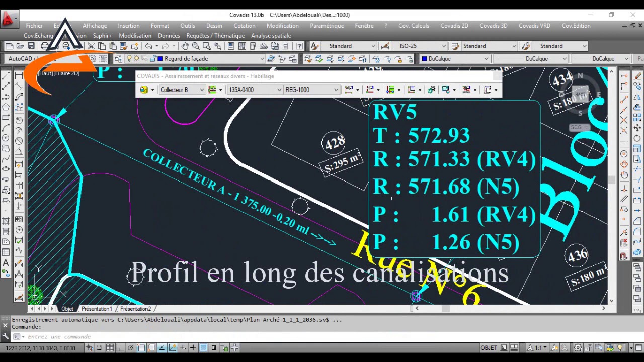Select the multiline Text 'A' tool
Screen dimensions: 644x362
(6, 263)
